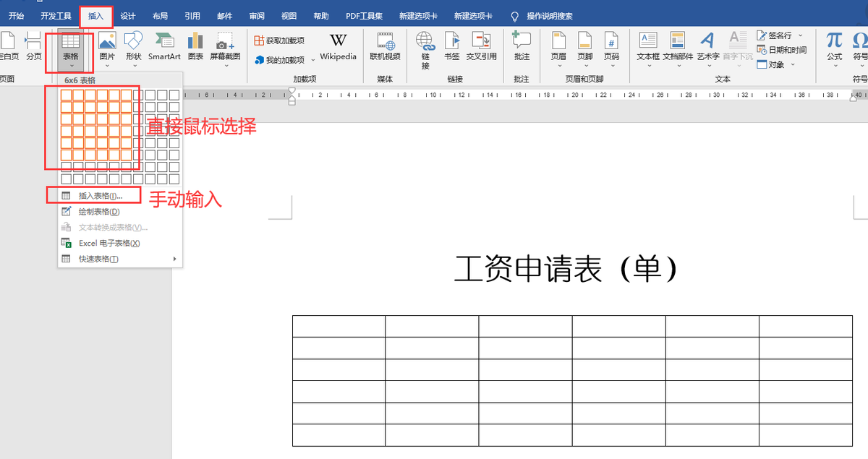Click the SmartArt icon

coord(164,41)
